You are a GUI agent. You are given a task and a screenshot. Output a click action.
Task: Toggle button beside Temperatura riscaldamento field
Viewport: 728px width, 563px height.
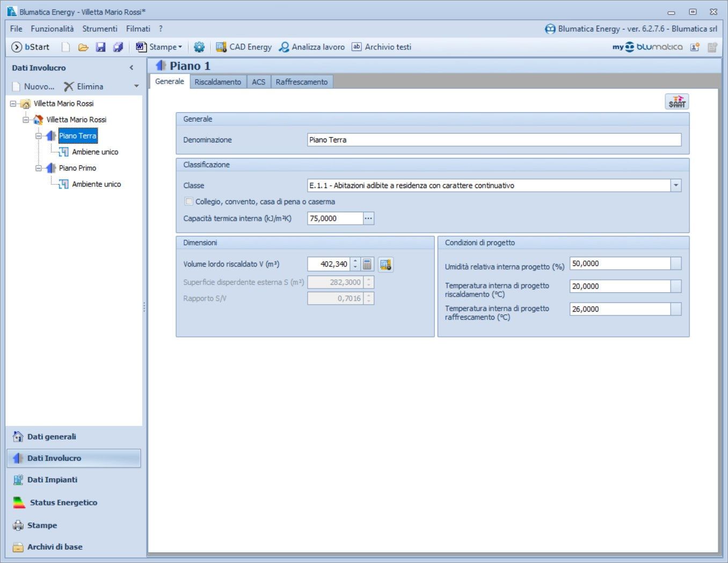click(676, 286)
